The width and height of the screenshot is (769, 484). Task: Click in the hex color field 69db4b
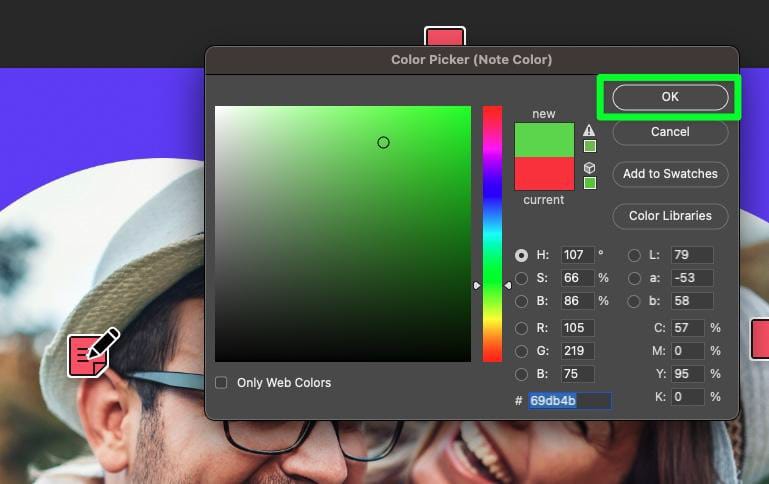point(569,401)
